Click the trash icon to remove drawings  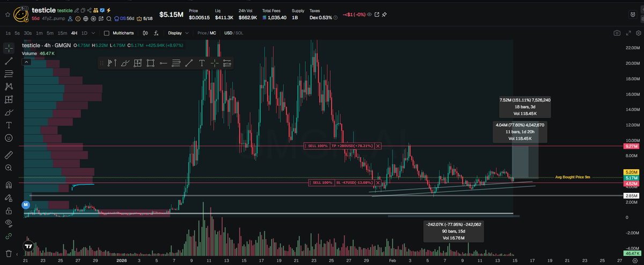(x=9, y=253)
